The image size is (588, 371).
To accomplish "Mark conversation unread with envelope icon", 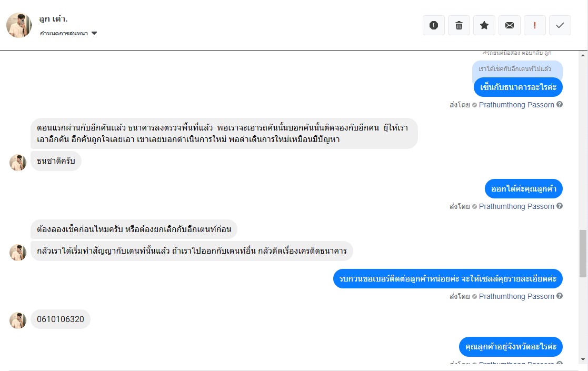I will click(510, 25).
